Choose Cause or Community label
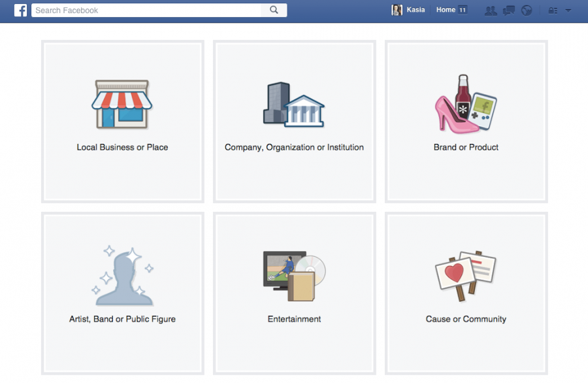Image resolution: width=588 pixels, height=383 pixels. [466, 319]
